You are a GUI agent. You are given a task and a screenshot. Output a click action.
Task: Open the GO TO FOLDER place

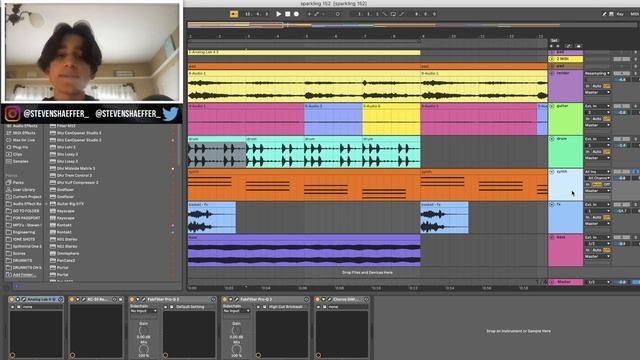coord(23,211)
